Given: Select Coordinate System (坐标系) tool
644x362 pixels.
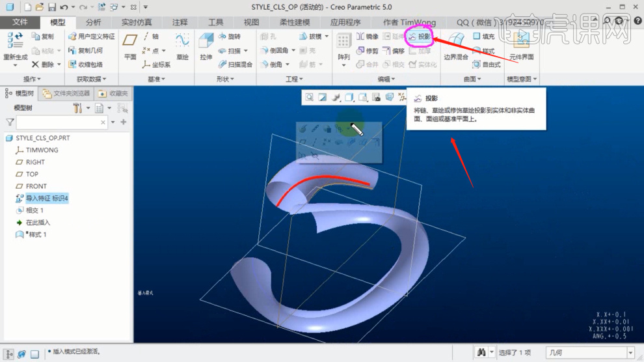Looking at the screenshot, I should pyautogui.click(x=156, y=64).
